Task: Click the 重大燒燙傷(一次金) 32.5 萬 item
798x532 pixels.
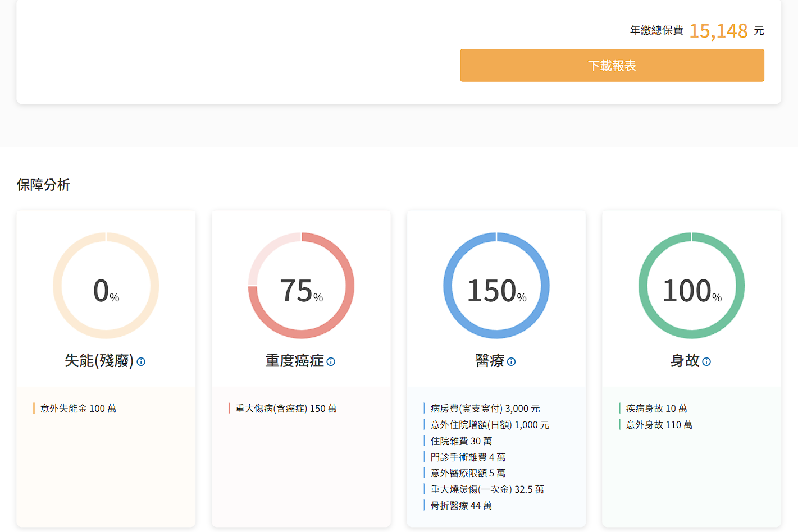Action: [x=487, y=489]
